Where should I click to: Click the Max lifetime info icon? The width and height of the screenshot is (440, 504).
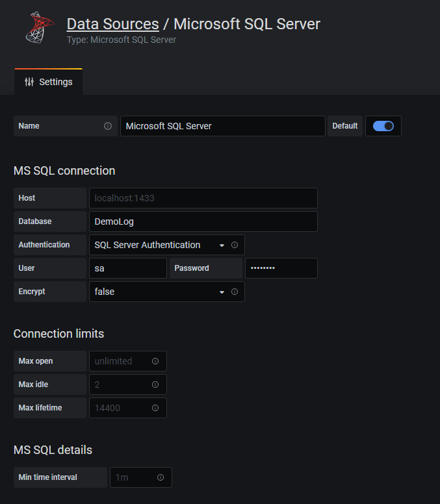[x=155, y=408]
